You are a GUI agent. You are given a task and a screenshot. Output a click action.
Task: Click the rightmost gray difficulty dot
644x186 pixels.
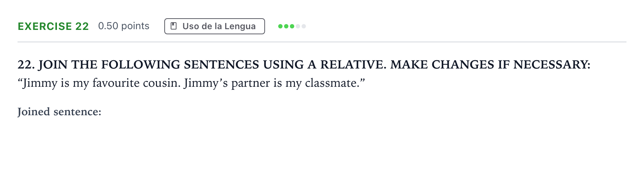coord(304,26)
